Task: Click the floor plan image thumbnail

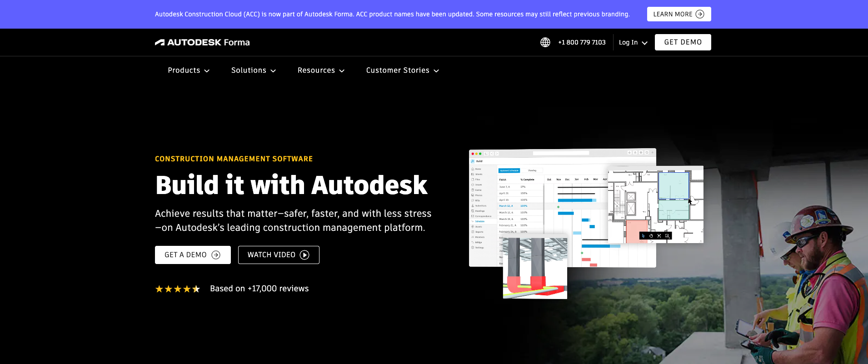Action: tap(656, 204)
